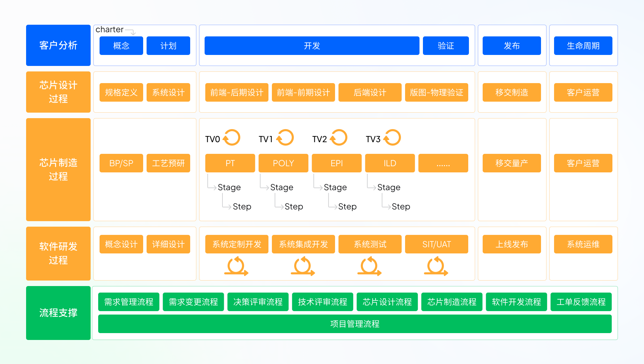Viewport: 644px width, 364px height.
Task: Click the 芯片制造流程 block
Action: (452, 302)
